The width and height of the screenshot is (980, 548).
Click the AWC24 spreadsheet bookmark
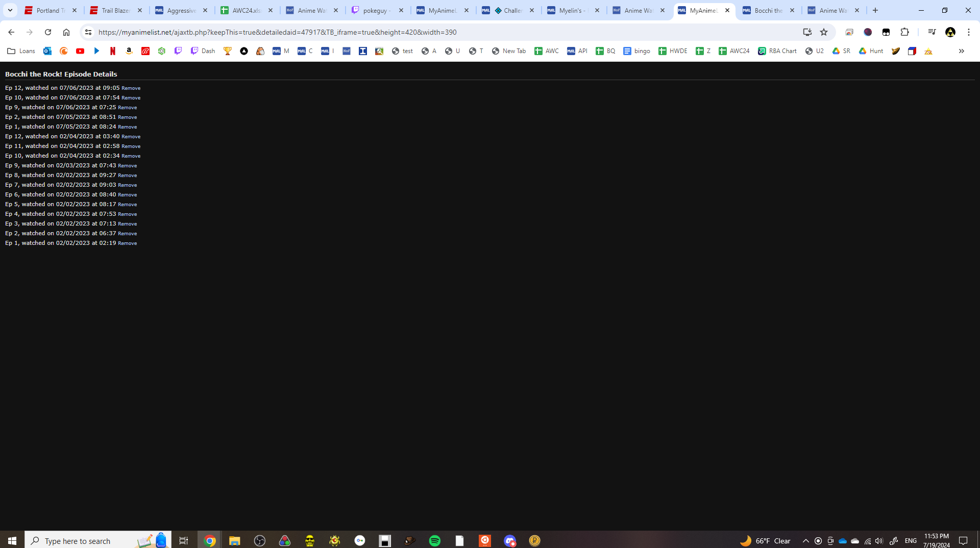(734, 51)
